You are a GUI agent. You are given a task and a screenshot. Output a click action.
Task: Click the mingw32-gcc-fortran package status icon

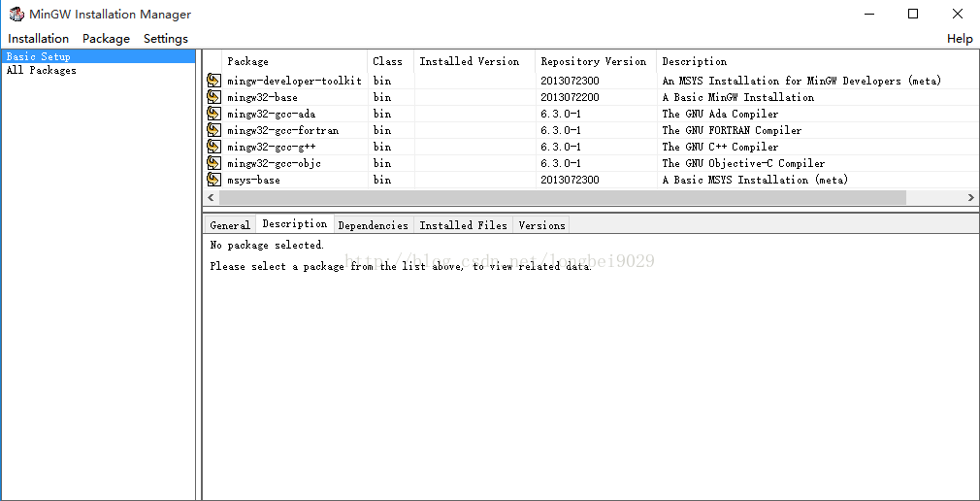coord(213,129)
